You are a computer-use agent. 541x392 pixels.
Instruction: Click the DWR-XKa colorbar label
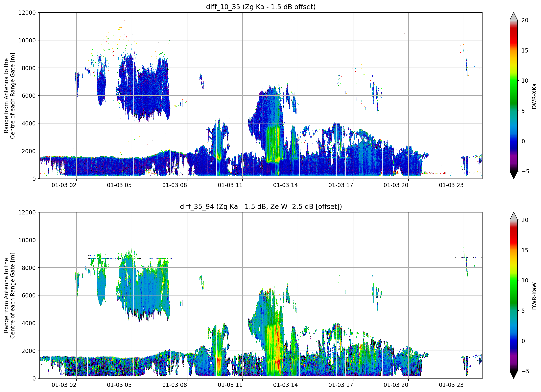[x=534, y=96]
